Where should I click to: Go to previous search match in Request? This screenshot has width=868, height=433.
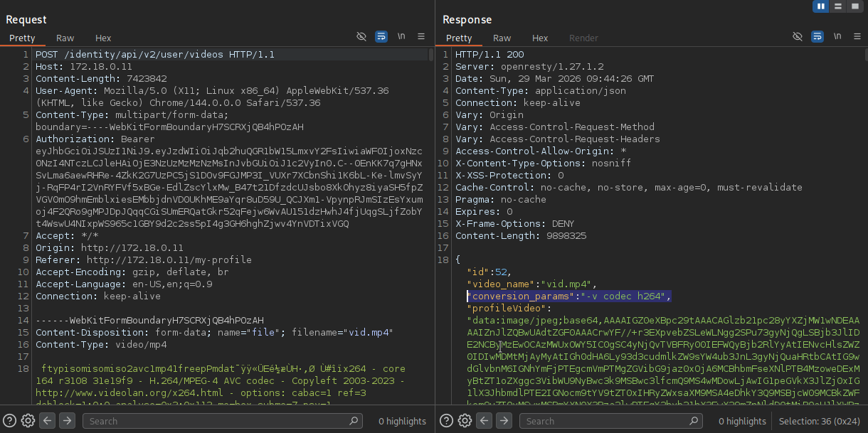pyautogui.click(x=48, y=420)
